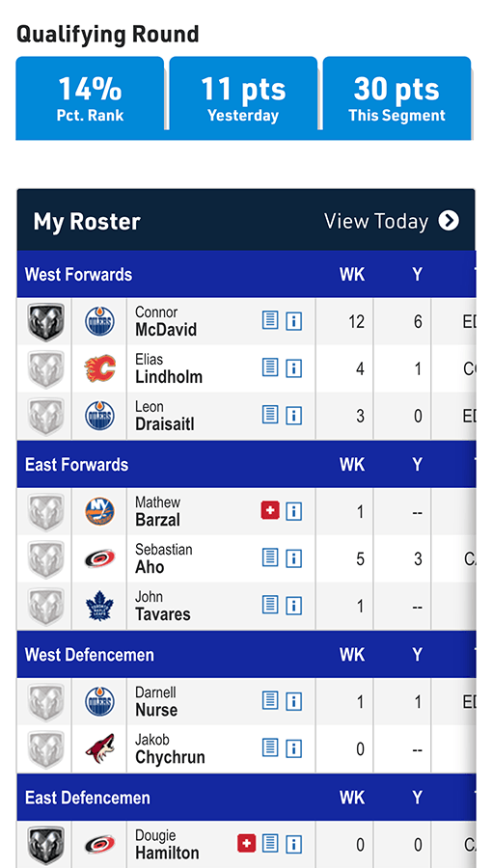492x868 pixels.
Task: Open player name Leon Draisaitl
Action: [x=165, y=416]
